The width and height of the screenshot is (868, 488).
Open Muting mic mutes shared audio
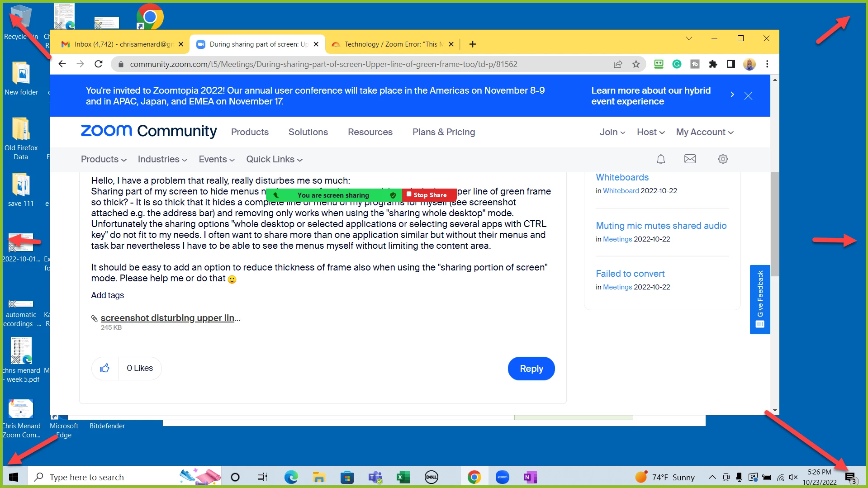pos(661,226)
